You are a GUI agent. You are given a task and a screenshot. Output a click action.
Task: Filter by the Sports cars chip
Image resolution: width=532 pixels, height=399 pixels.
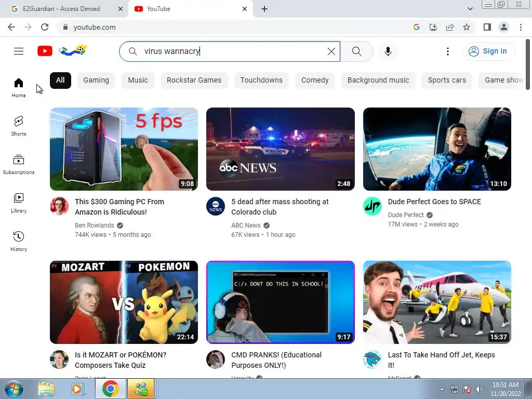click(x=447, y=81)
